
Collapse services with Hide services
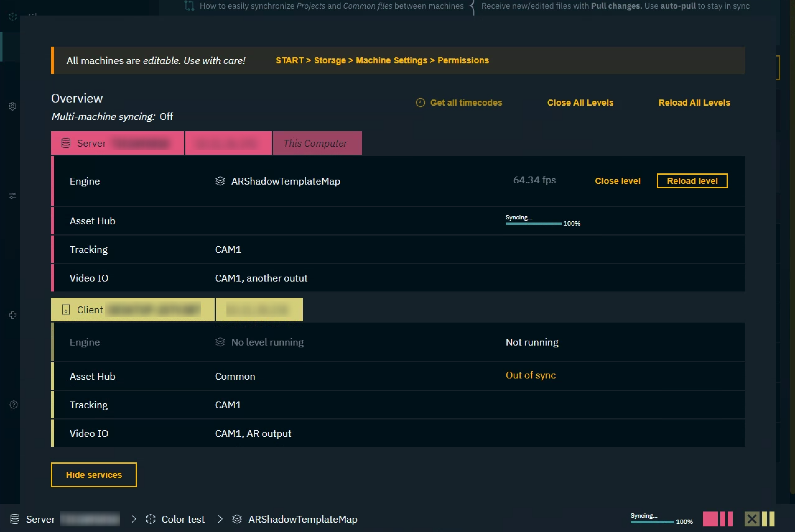(94, 475)
